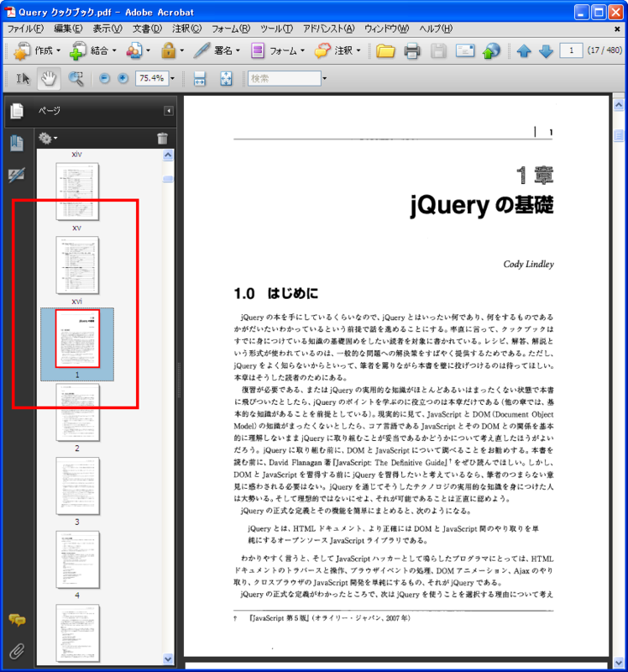This screenshot has width=628, height=672.
Task: Click the printer icon
Action: coord(412,51)
